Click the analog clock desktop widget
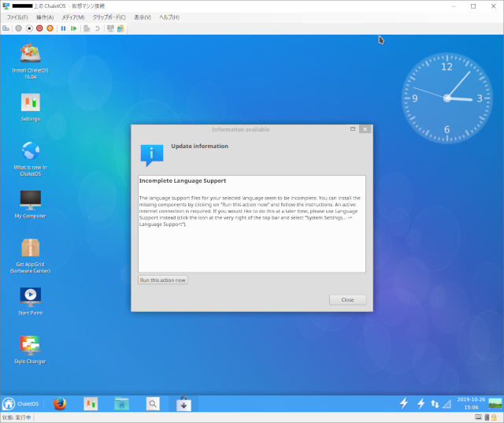The width and height of the screenshot is (504, 423). tap(447, 98)
